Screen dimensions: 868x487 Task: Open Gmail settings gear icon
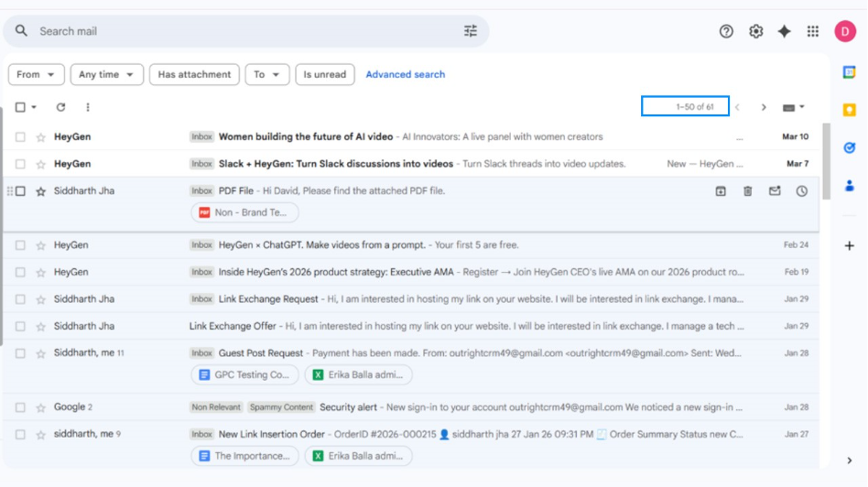(755, 31)
